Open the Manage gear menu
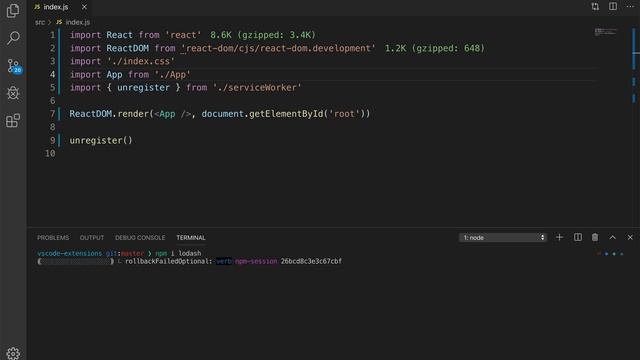This screenshot has height=360, width=640. click(13, 353)
